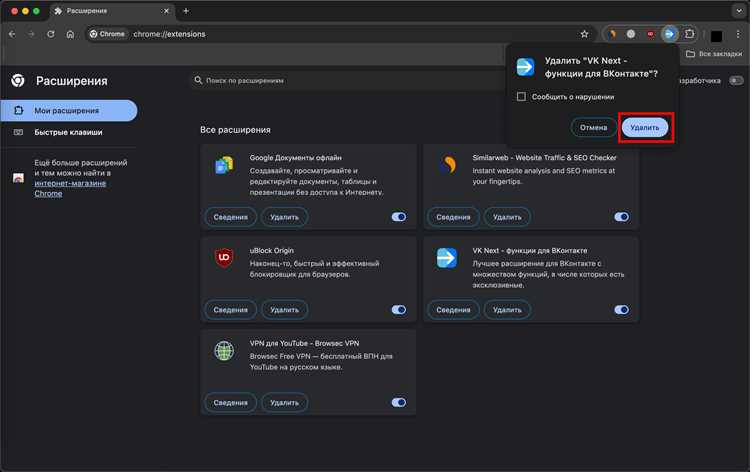Bookmark this page with the star icon
Image resolution: width=750 pixels, height=472 pixels.
pyautogui.click(x=585, y=34)
